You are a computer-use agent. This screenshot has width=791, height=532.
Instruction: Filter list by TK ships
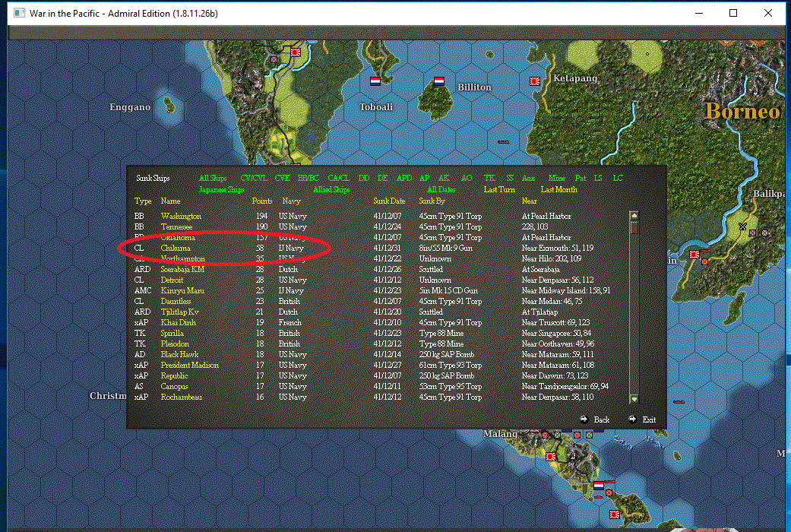pos(489,178)
